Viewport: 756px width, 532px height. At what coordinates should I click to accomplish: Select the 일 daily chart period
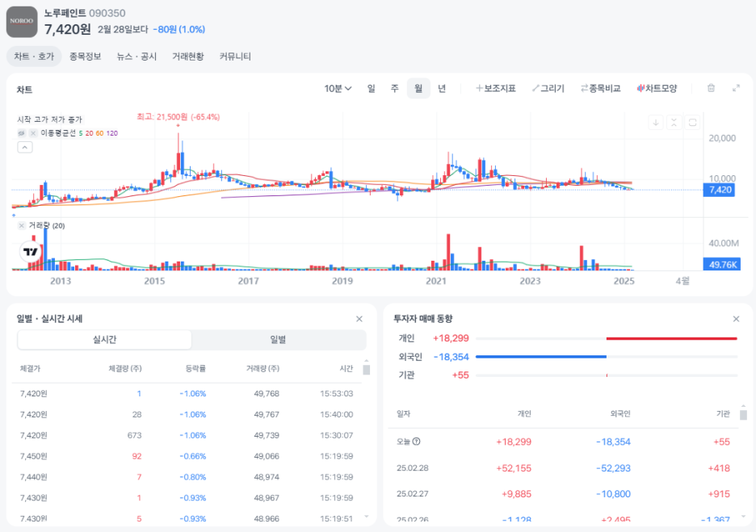pos(372,89)
